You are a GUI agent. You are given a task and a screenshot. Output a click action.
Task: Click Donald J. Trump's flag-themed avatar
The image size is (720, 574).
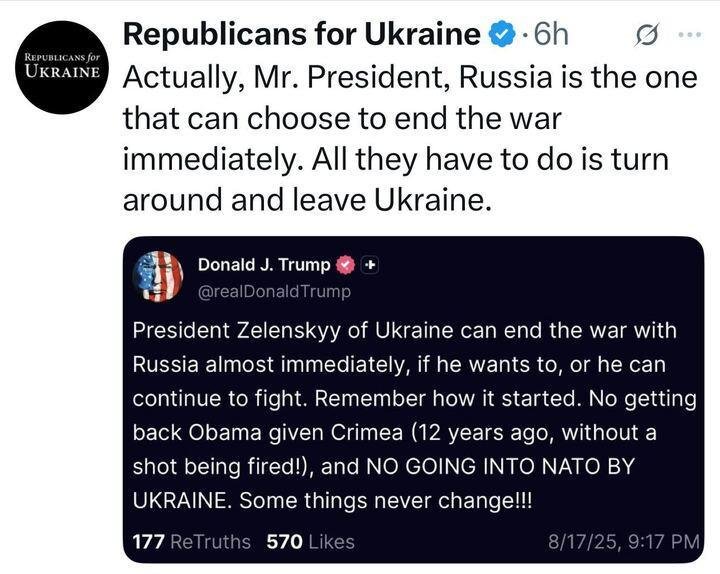click(x=158, y=276)
